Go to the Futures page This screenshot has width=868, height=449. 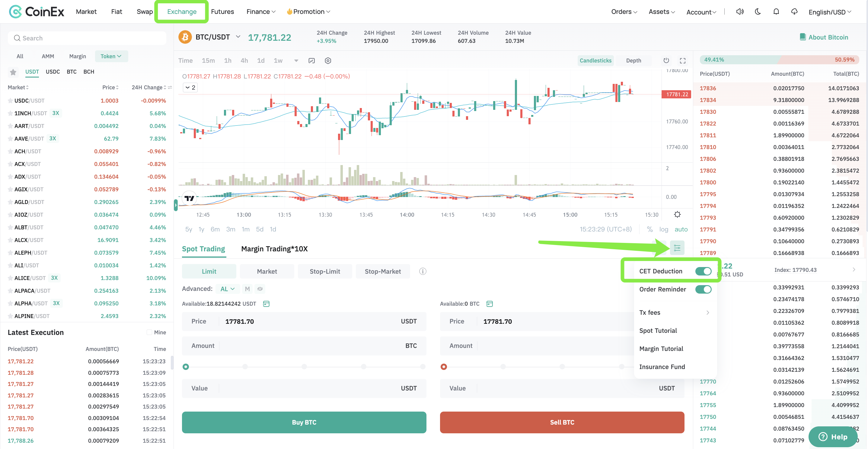click(222, 12)
